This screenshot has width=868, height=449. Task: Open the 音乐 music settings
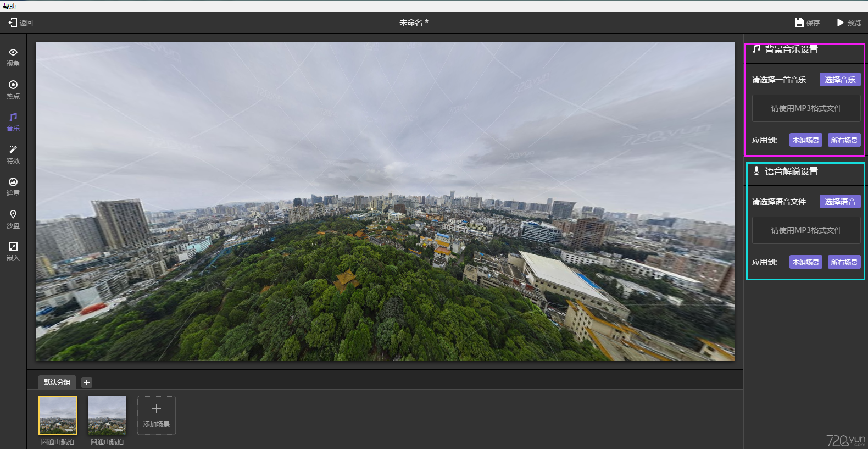tap(13, 122)
